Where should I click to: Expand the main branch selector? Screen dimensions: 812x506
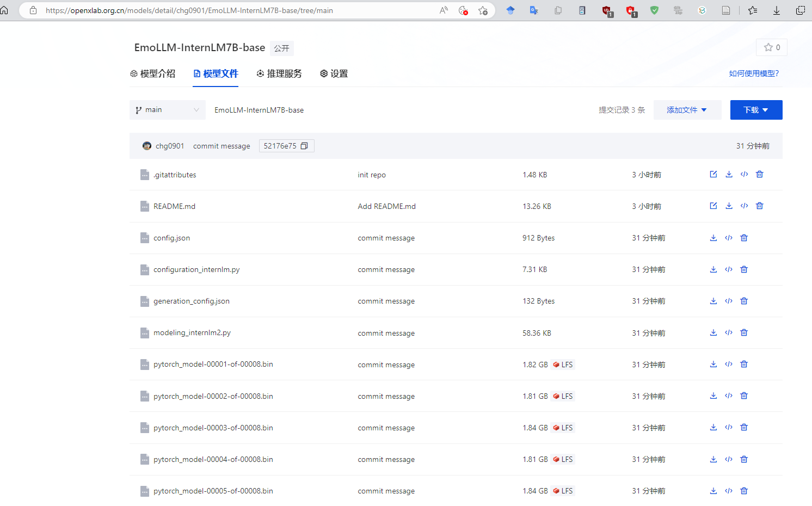(167, 110)
